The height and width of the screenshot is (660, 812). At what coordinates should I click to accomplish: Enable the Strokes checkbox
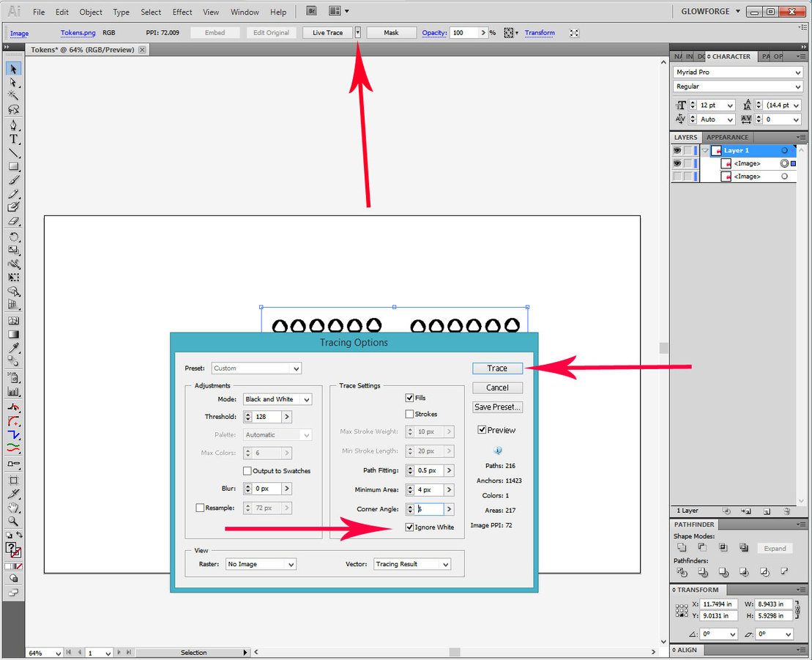click(409, 414)
